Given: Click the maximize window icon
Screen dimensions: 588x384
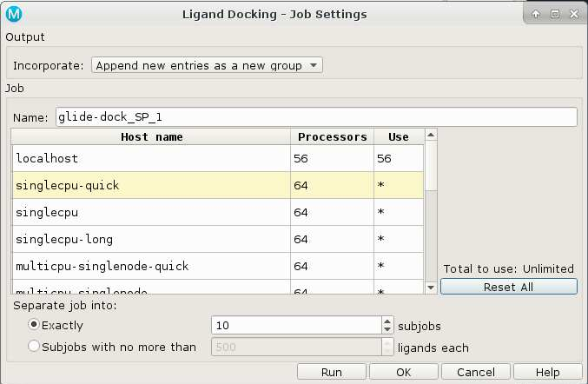Looking at the screenshot, I should tap(555, 14).
